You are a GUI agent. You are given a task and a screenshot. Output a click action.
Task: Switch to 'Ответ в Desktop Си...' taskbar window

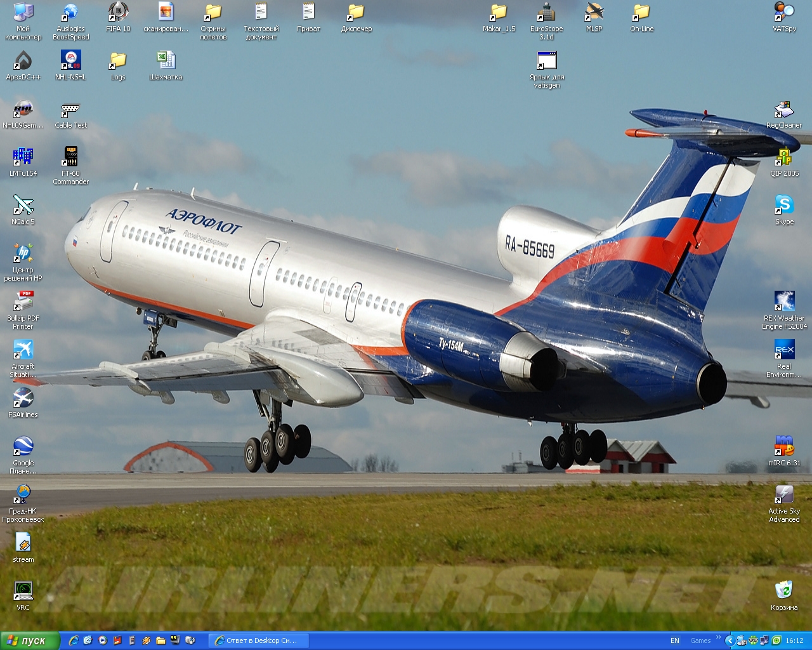coord(259,640)
